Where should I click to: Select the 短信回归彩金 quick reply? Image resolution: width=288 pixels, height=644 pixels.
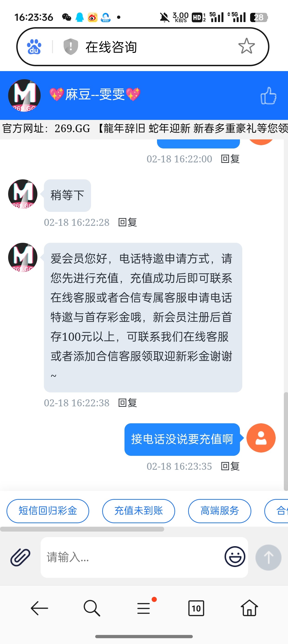pyautogui.click(x=48, y=511)
